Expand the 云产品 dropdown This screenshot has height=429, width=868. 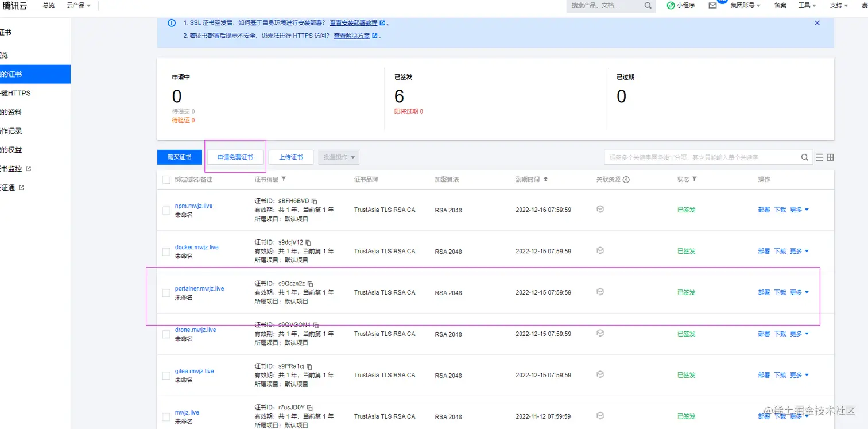click(x=79, y=5)
